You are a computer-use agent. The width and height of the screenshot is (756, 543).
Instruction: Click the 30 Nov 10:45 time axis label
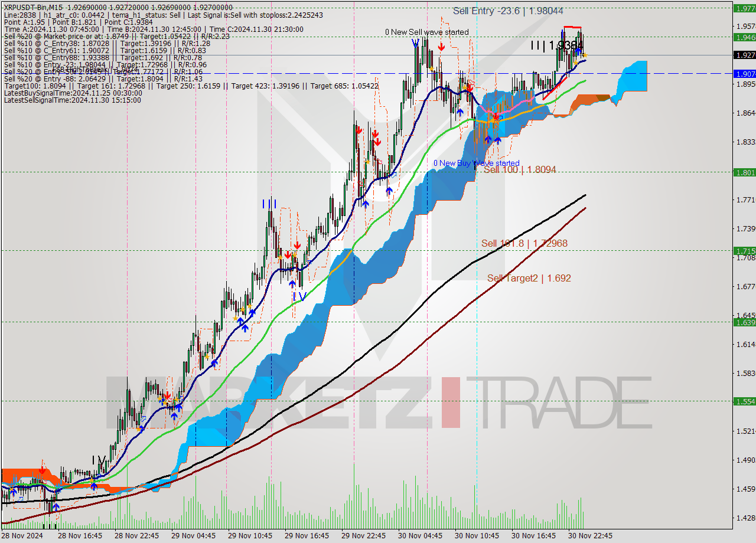[477, 536]
